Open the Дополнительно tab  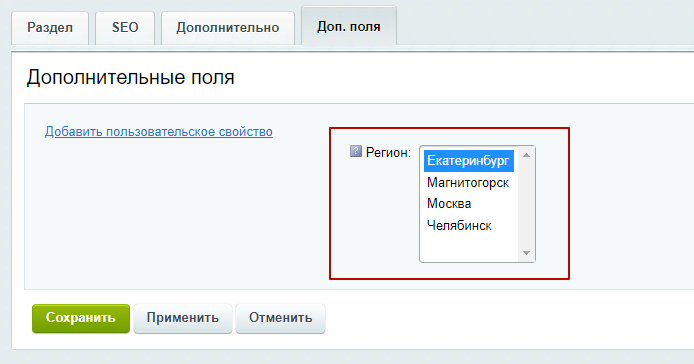pyautogui.click(x=228, y=28)
